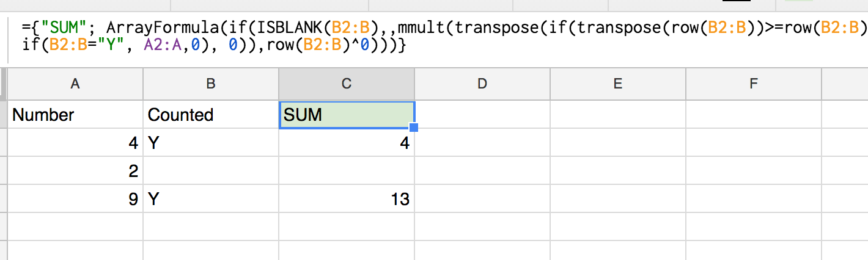Click cell A4 with value 9

(75, 199)
